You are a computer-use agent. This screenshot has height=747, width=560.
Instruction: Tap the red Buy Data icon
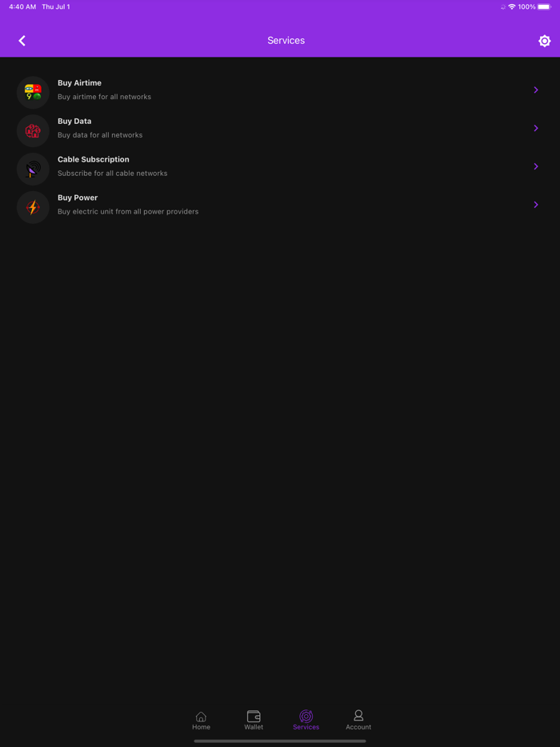(x=33, y=131)
